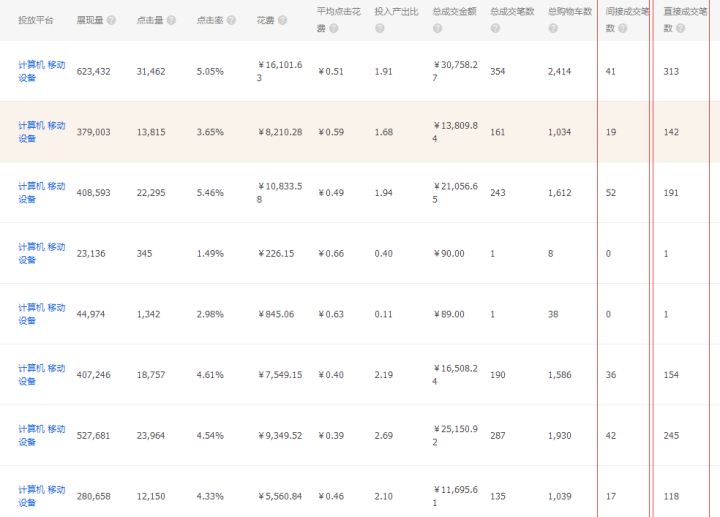Show help for 投入产出比 via its icon
Viewport: 720px width, 517px height.
[380, 28]
